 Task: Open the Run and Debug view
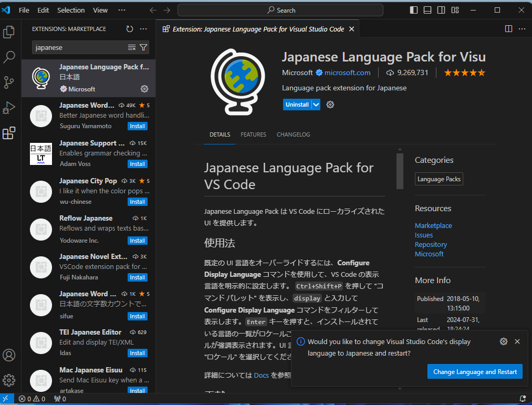(x=8, y=108)
